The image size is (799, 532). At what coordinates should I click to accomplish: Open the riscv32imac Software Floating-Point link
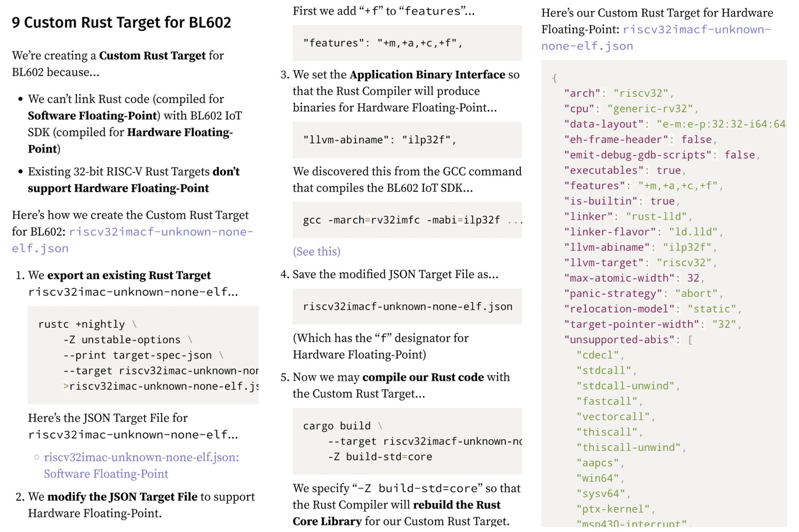[x=141, y=458]
